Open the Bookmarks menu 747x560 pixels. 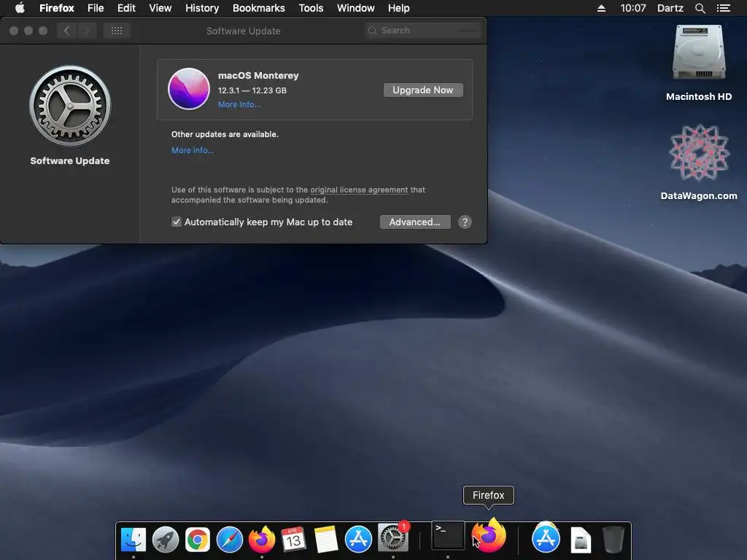[259, 8]
